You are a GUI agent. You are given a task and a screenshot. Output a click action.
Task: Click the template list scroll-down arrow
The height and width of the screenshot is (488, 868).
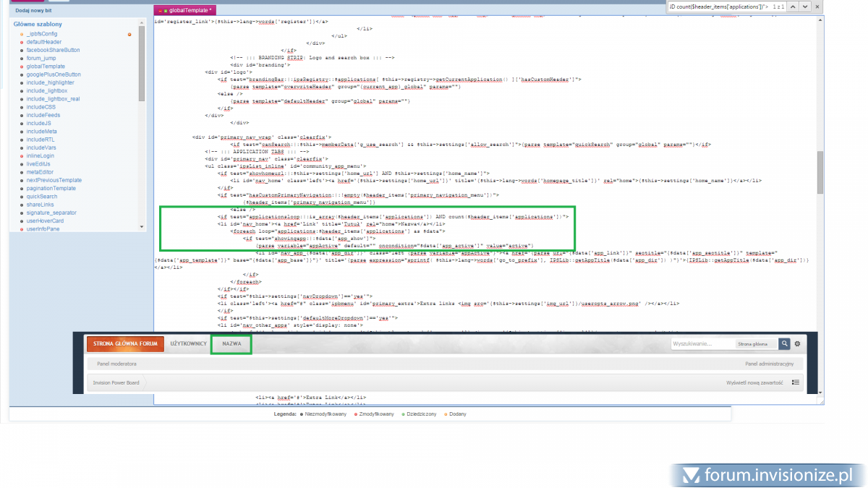tap(142, 228)
